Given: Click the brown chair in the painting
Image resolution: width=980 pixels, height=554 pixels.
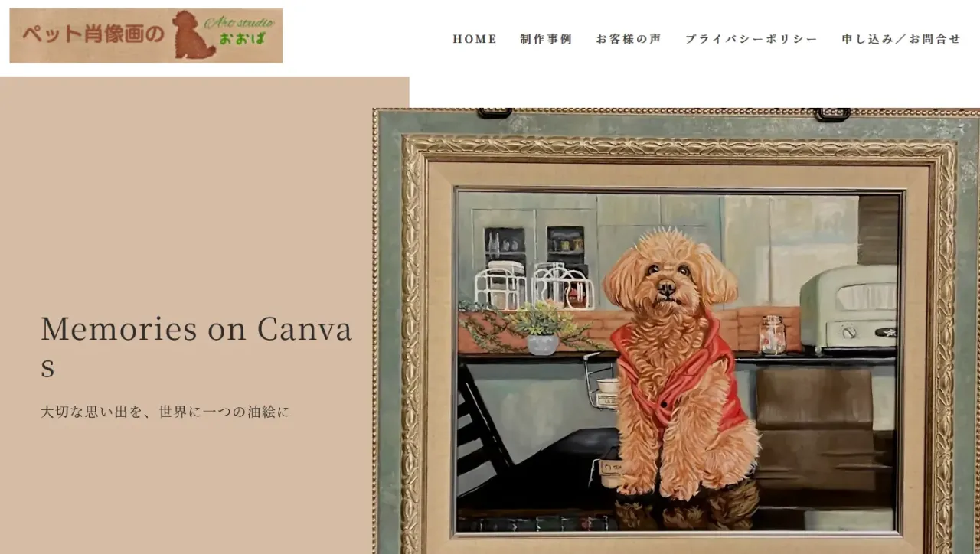Looking at the screenshot, I should [x=815, y=429].
